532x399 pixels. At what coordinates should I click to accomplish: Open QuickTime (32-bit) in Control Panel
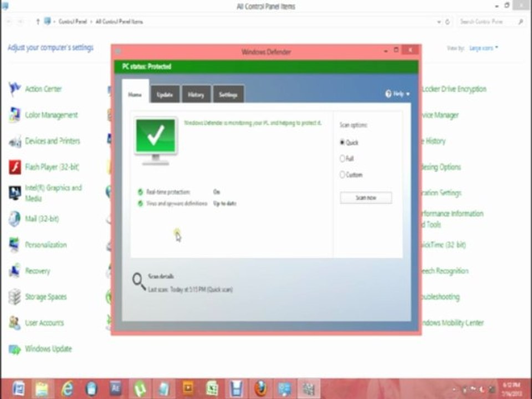444,244
